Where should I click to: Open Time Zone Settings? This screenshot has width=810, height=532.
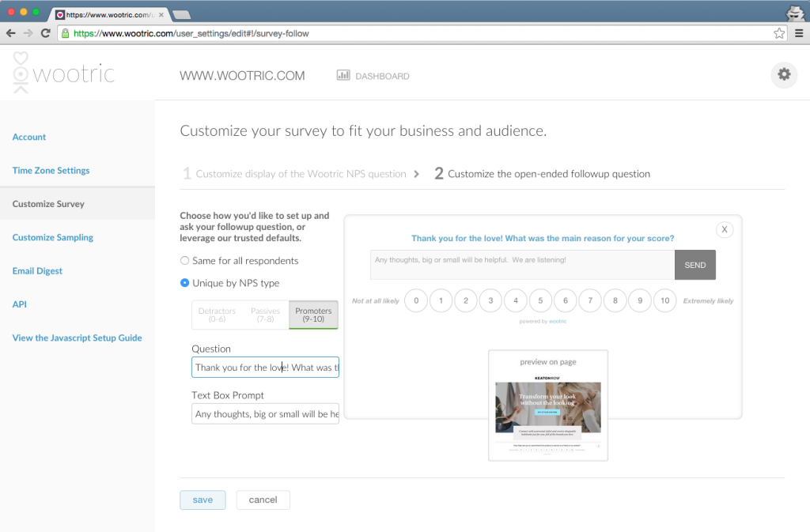point(51,170)
